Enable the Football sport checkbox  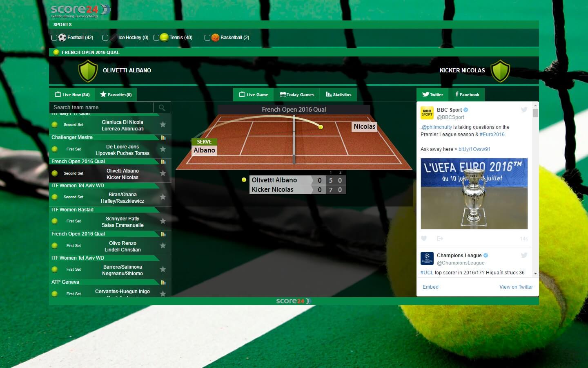coord(54,38)
